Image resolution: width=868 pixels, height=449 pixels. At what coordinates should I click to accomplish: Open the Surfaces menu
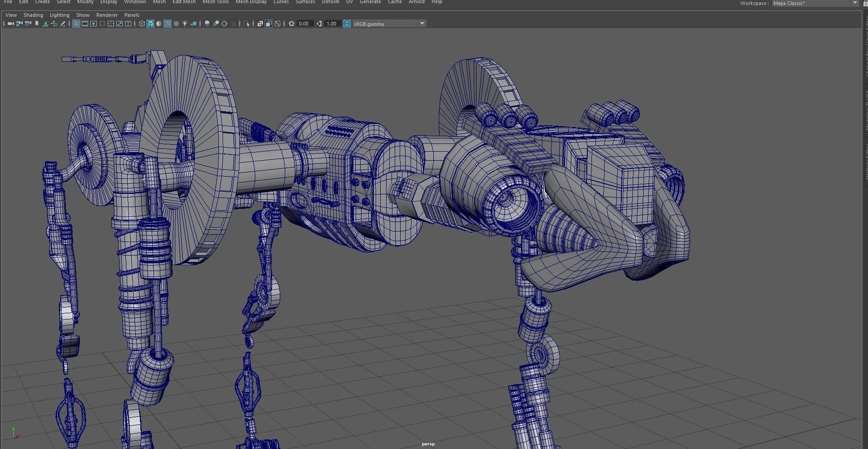tap(305, 2)
